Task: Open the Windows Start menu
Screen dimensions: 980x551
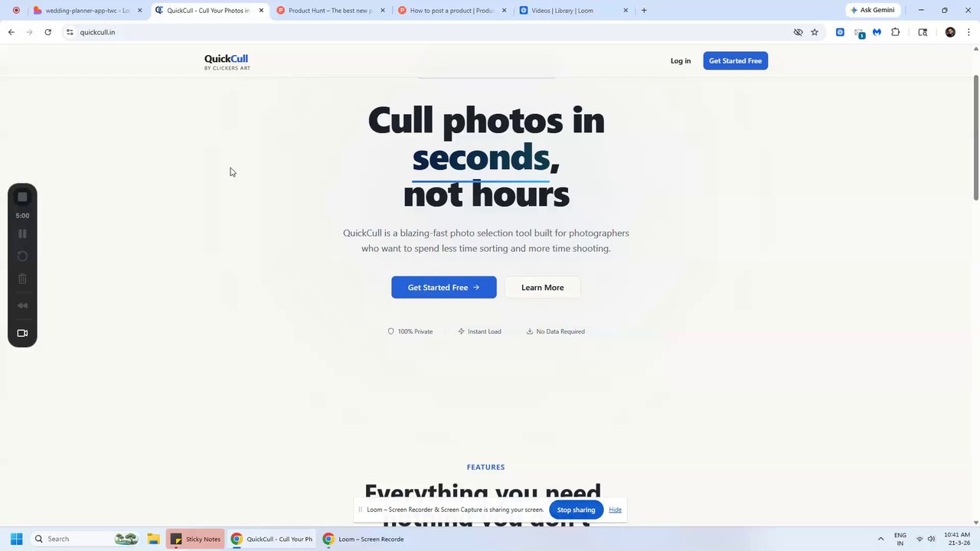Action: point(16,539)
